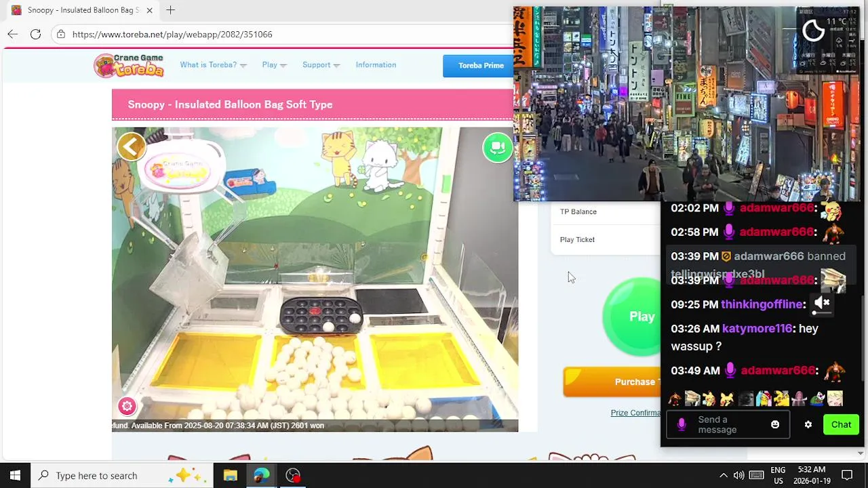Open the notifications center icon
Viewport: 868px width, 488px height.
(847, 475)
